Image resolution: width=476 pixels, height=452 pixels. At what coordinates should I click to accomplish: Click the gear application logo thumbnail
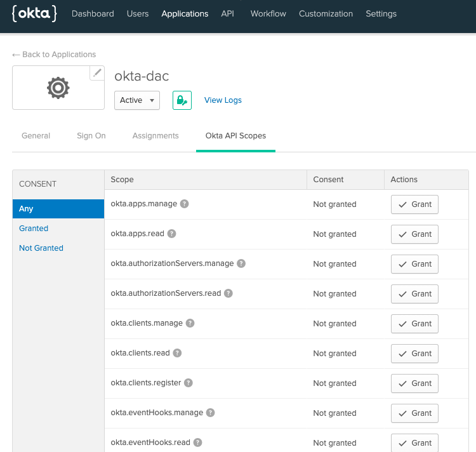click(58, 88)
